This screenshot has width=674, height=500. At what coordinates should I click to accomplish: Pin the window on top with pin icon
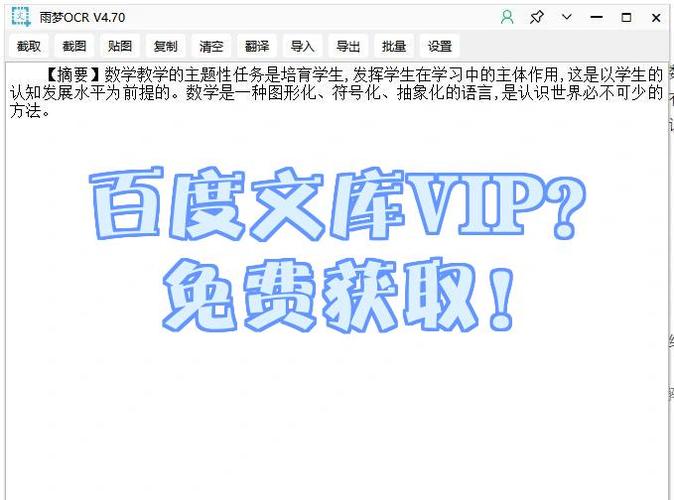[536, 17]
